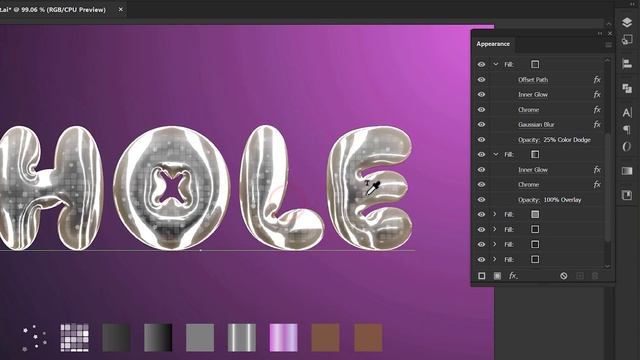Close the Appearance panel
The height and width of the screenshot is (360, 640).
click(610, 33)
